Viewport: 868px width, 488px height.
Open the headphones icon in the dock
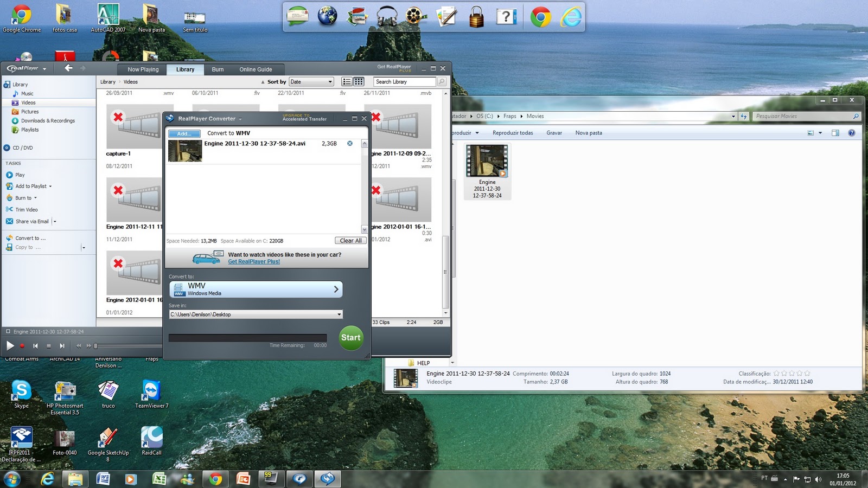click(x=387, y=16)
